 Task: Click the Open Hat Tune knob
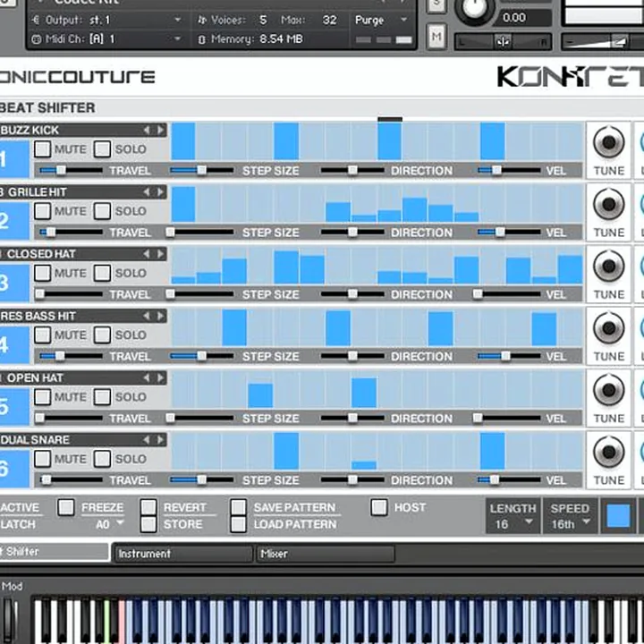coord(609,390)
